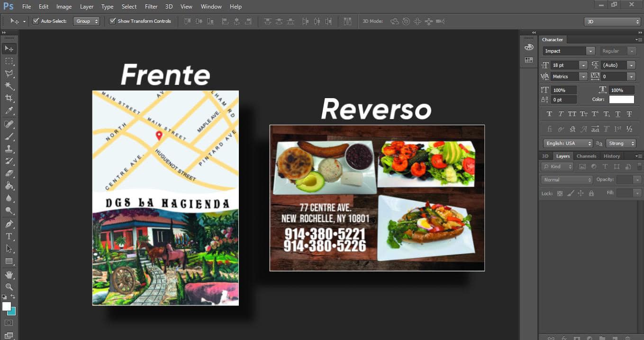Select the Zoom tool
Image resolution: width=644 pixels, height=340 pixels.
pos(9,287)
